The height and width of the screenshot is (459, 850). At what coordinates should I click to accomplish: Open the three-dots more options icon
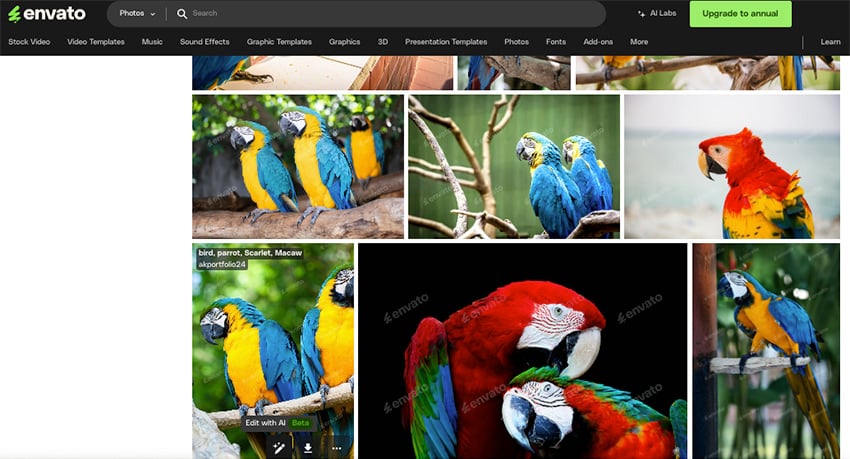(337, 448)
